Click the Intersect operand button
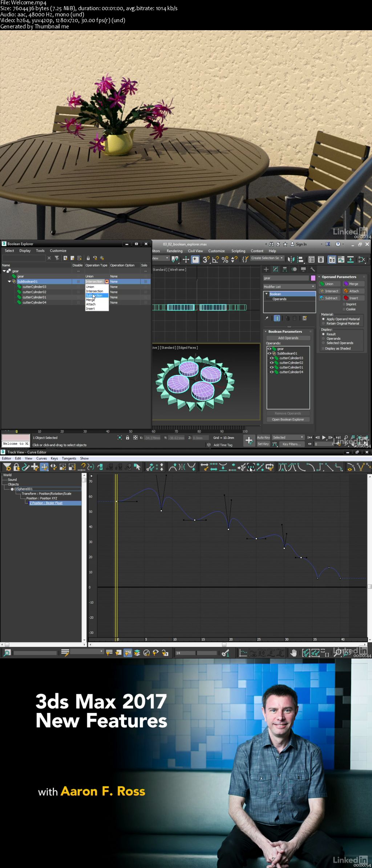The image size is (372, 868). (x=329, y=291)
